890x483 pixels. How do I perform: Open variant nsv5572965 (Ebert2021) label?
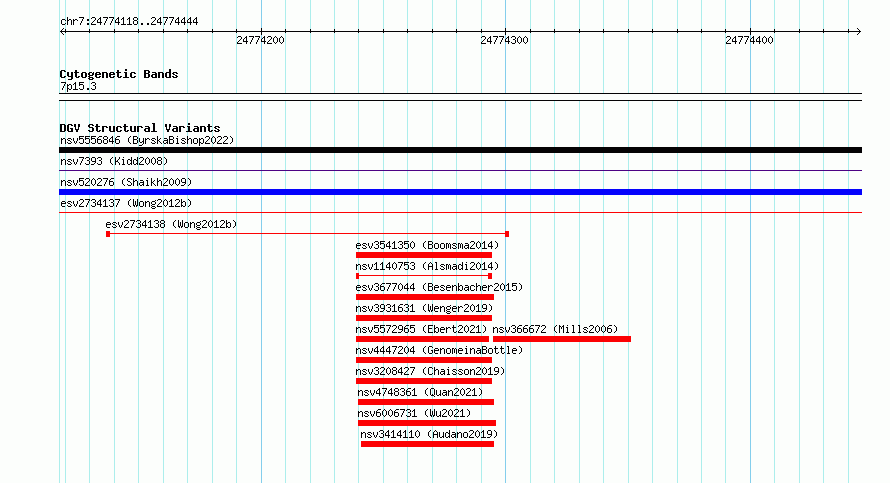point(421,329)
